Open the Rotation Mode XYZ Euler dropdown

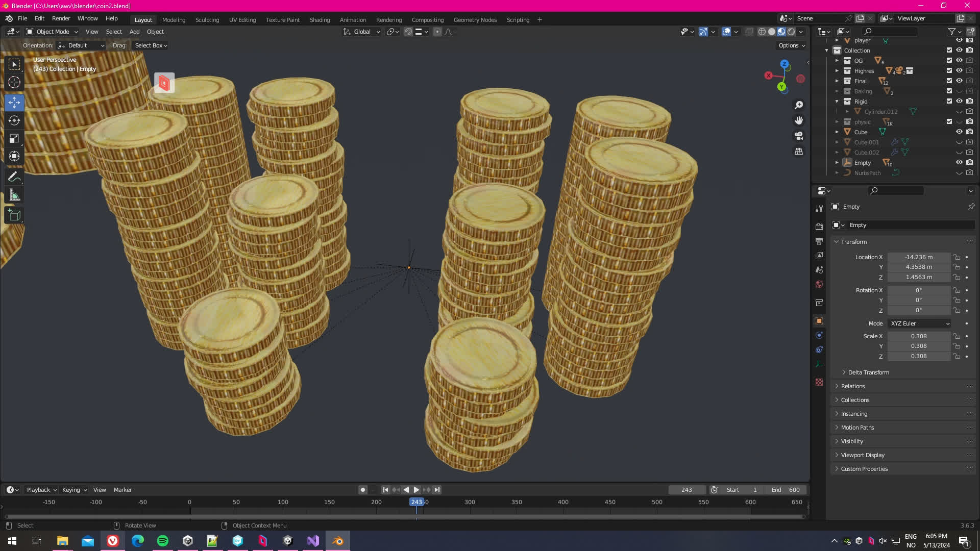click(919, 323)
